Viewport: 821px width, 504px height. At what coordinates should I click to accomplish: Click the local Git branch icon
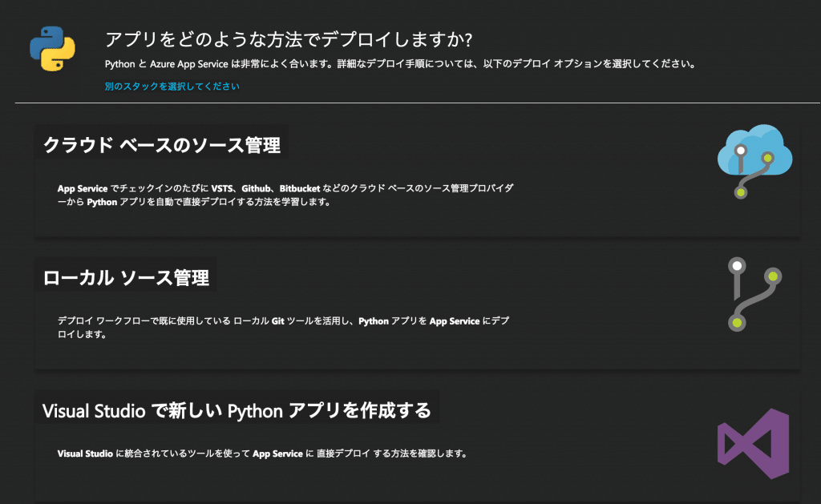tap(754, 294)
